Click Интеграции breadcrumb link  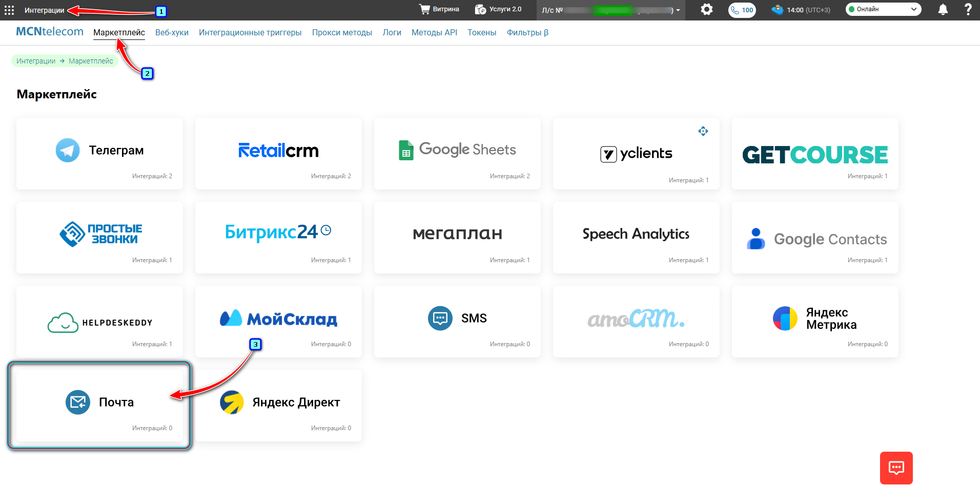click(x=36, y=61)
